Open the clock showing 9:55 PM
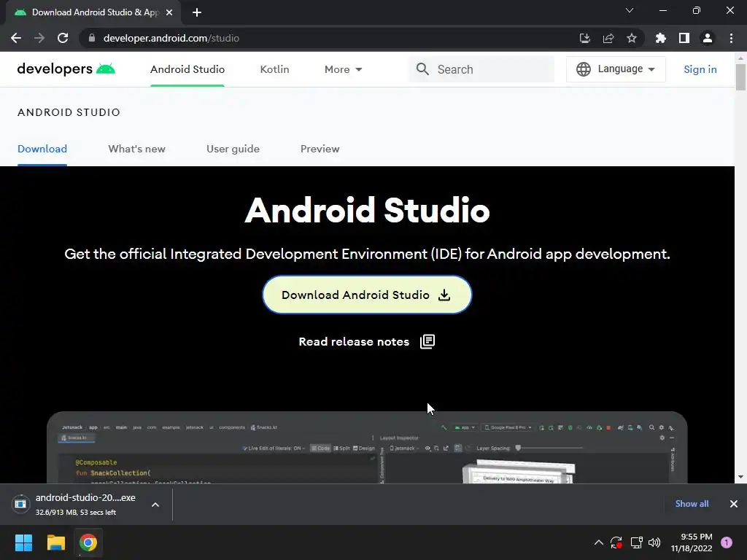 pyautogui.click(x=692, y=542)
